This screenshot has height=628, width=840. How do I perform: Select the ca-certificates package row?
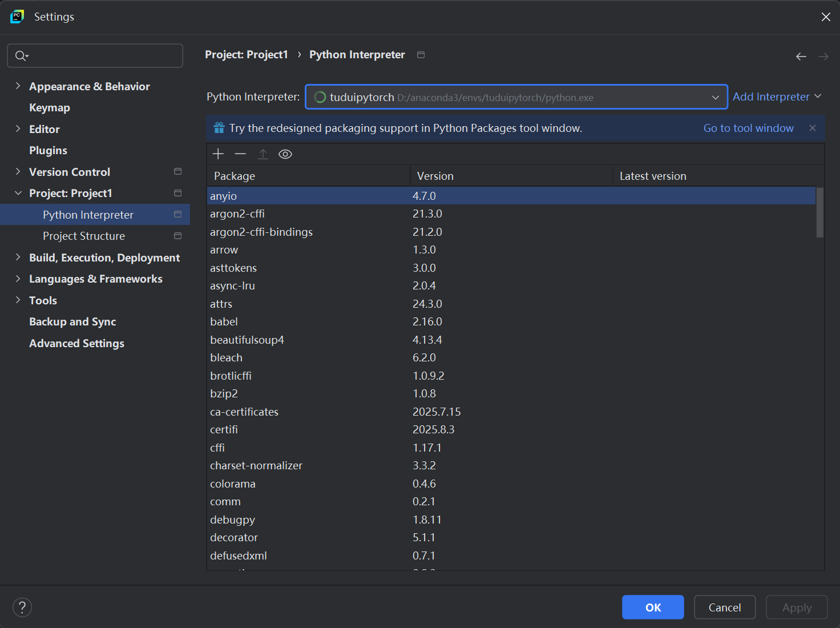tap(511, 412)
